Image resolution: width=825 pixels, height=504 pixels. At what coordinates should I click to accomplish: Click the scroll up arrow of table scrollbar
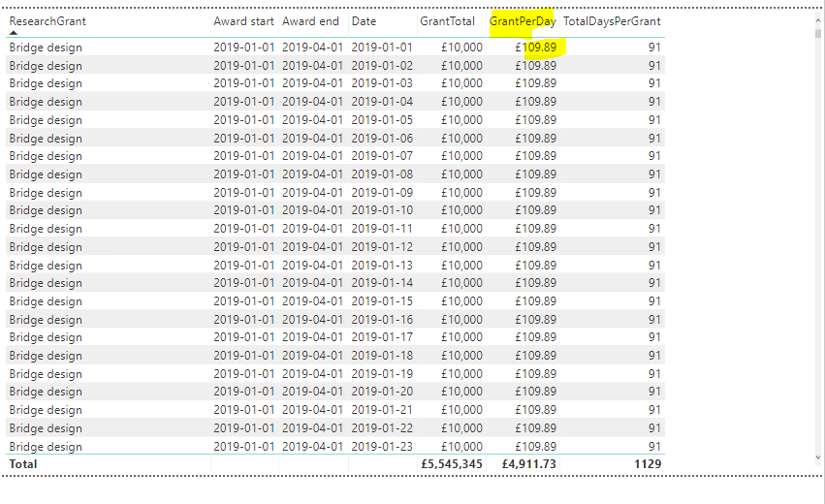(817, 20)
